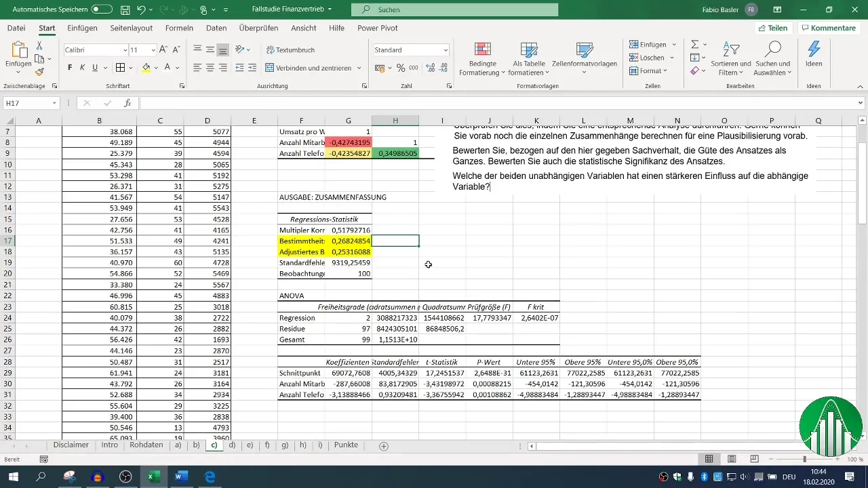The height and width of the screenshot is (488, 868).
Task: Click the new sheet plus icon
Action: click(384, 446)
